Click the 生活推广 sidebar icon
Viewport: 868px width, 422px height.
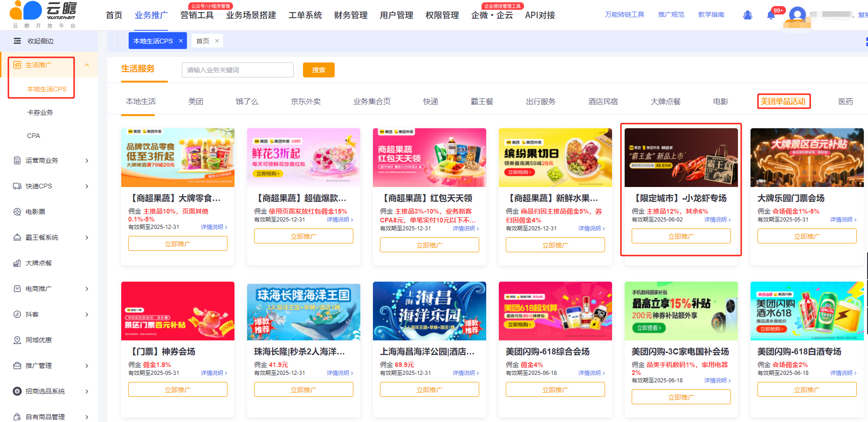(x=17, y=65)
